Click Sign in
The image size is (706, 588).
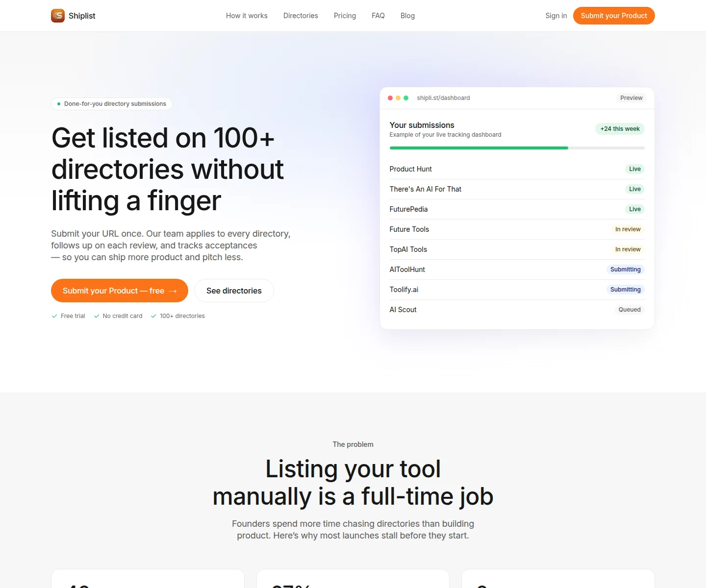click(556, 16)
